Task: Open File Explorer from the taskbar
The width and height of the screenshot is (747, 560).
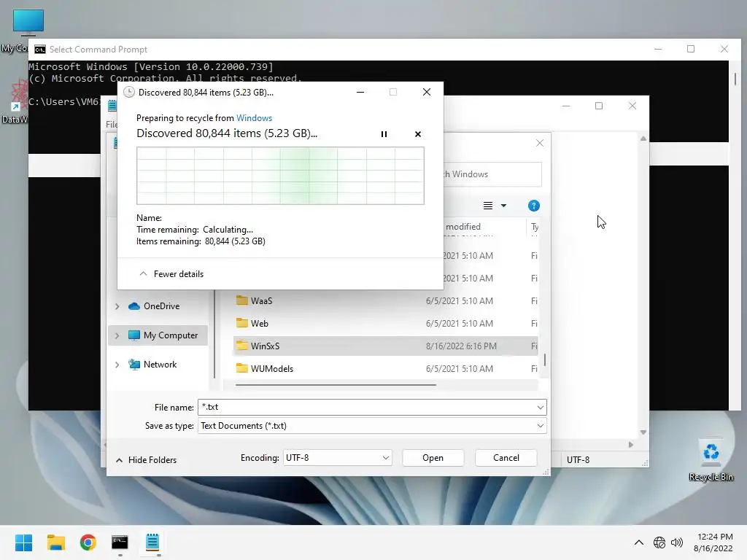Action: 55,542
